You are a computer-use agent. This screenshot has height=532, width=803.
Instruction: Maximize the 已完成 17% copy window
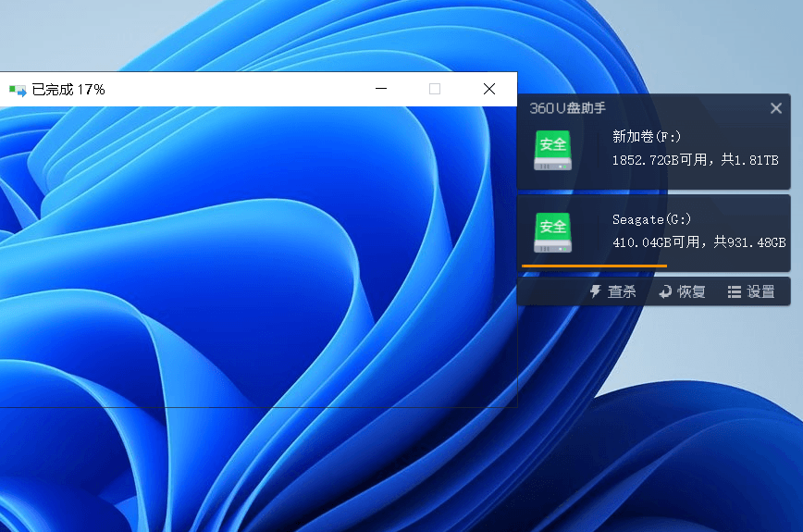(435, 89)
